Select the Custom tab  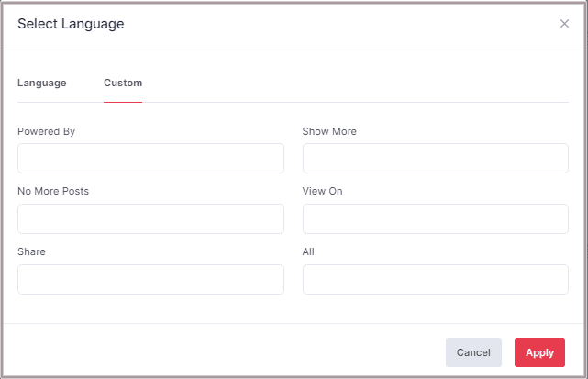[x=123, y=83]
